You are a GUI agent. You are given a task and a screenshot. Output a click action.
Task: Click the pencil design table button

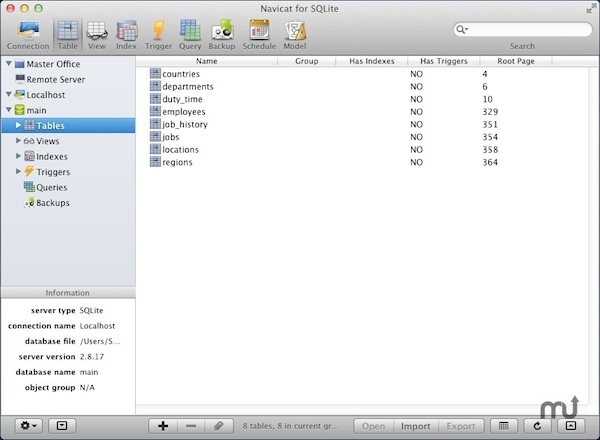click(219, 426)
